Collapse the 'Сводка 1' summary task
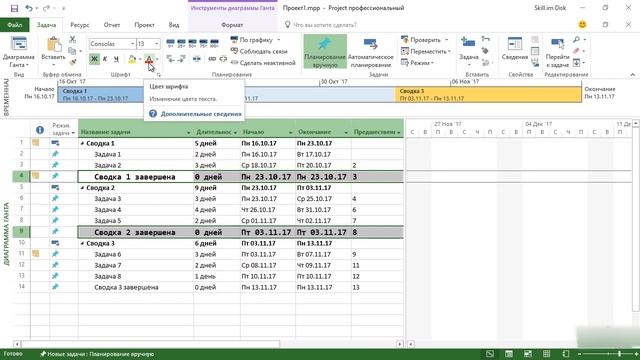The width and height of the screenshot is (640, 360). (82, 144)
